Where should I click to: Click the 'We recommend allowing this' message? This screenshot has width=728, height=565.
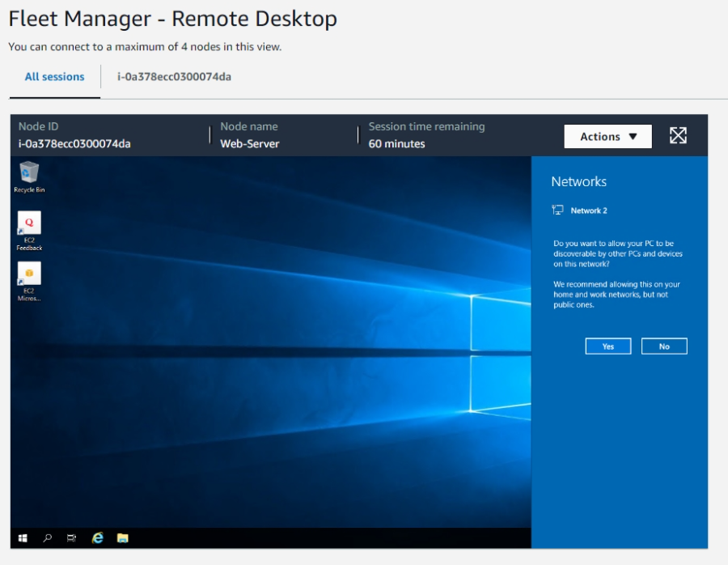[616, 295]
